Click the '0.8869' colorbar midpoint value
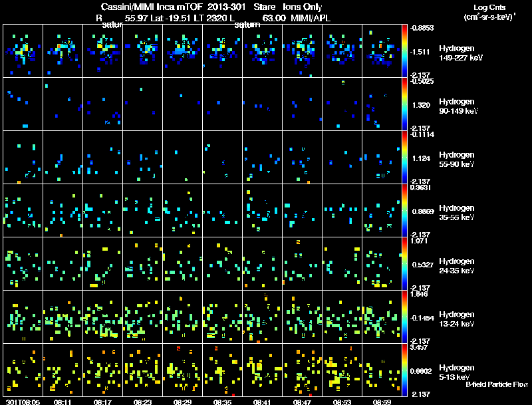Viewport: 532px width, 405px height. [x=423, y=211]
